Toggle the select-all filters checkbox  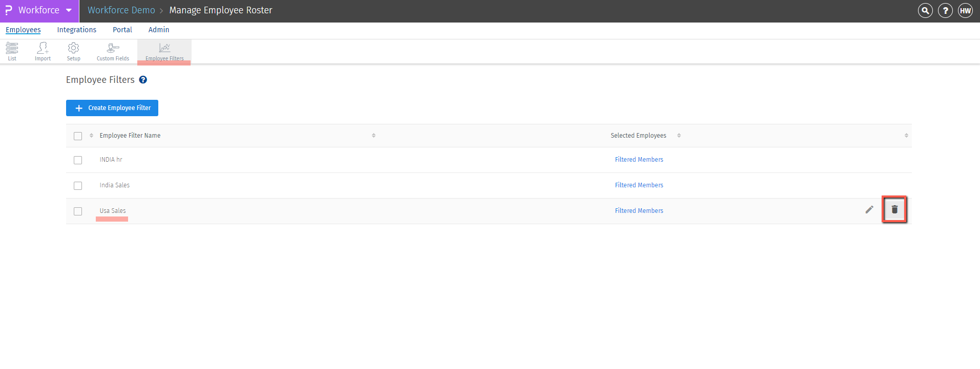pyautogui.click(x=78, y=136)
